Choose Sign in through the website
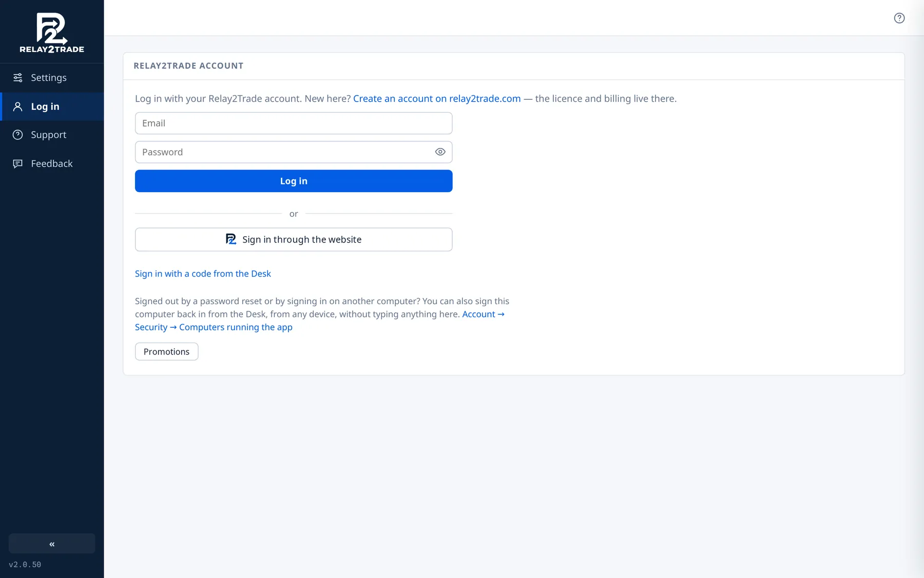The image size is (924, 578). point(294,239)
